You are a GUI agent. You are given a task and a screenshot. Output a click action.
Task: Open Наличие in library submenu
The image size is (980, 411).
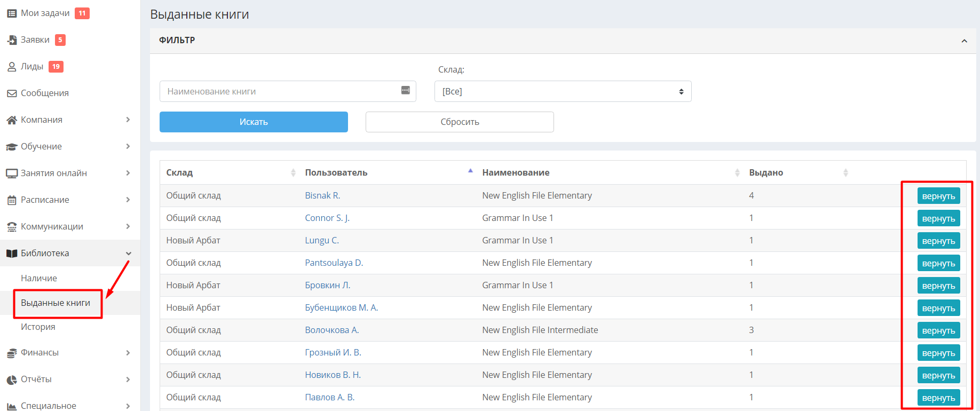click(39, 278)
